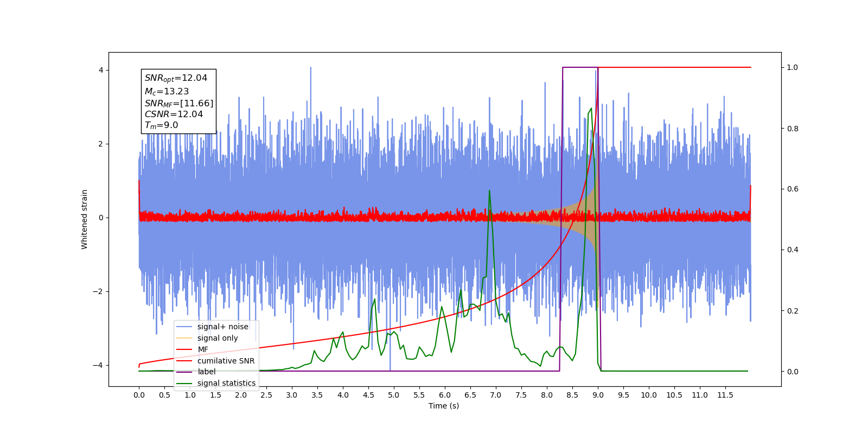868x434 pixels.
Task: Click the x-axis tick label 11.5
Action: (725, 395)
